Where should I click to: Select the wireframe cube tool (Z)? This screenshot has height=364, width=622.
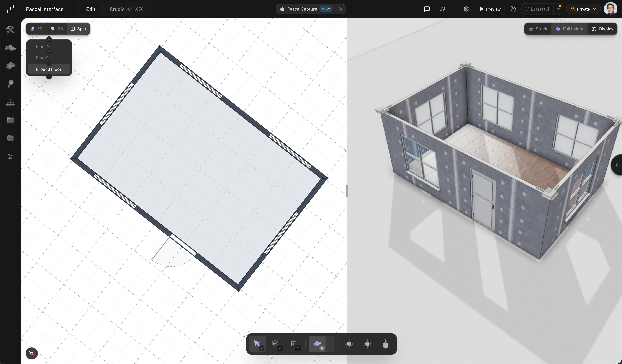click(276, 344)
